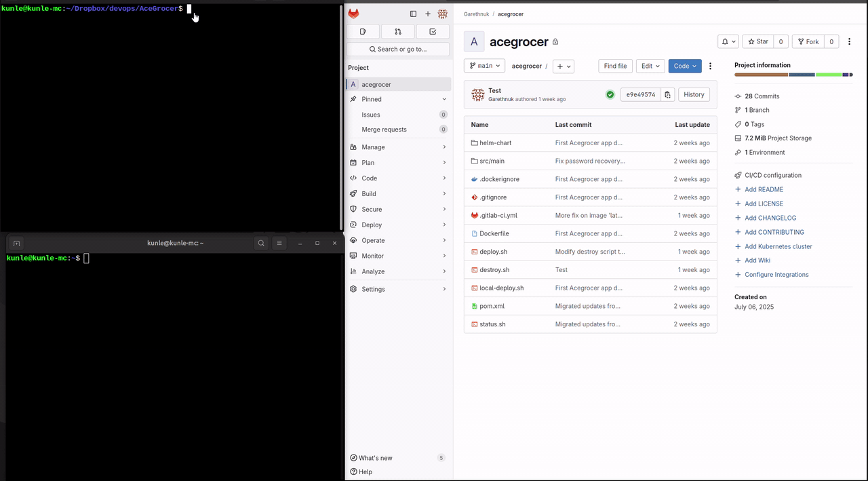The image size is (868, 481).
Task: Click the Add README link
Action: [x=764, y=190]
